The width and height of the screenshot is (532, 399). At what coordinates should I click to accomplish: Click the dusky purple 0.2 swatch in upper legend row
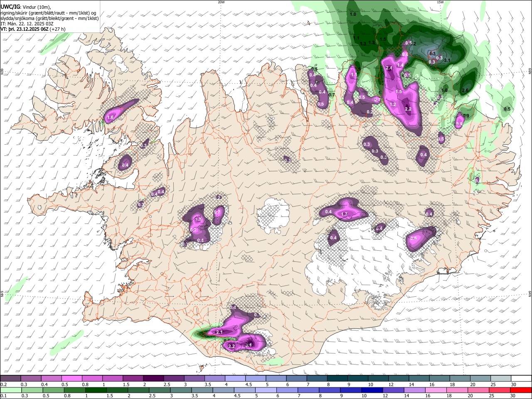coord(10,379)
